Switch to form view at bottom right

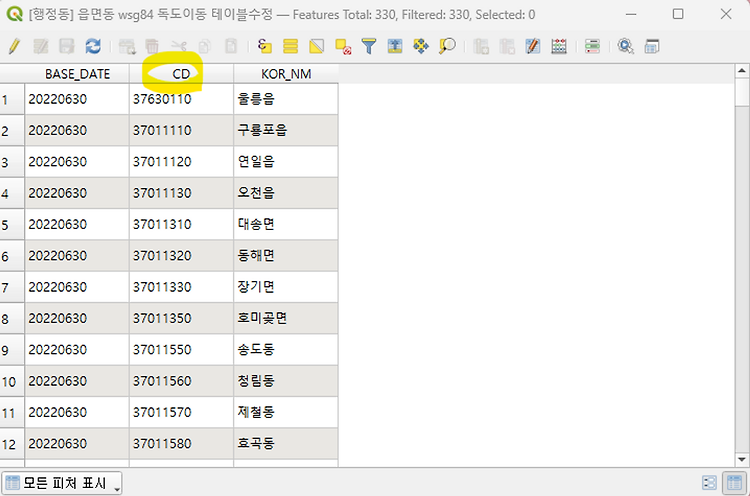click(x=709, y=483)
